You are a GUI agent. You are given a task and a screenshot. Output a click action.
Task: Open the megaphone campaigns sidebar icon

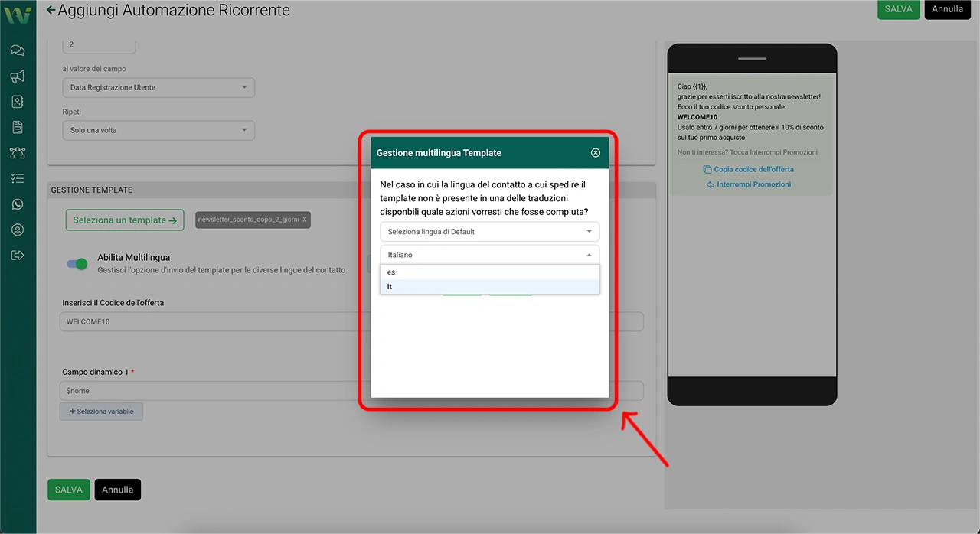18,76
